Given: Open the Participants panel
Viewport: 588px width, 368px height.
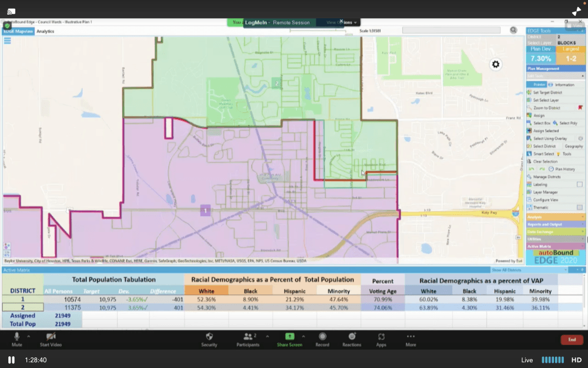Looking at the screenshot, I should [x=248, y=339].
